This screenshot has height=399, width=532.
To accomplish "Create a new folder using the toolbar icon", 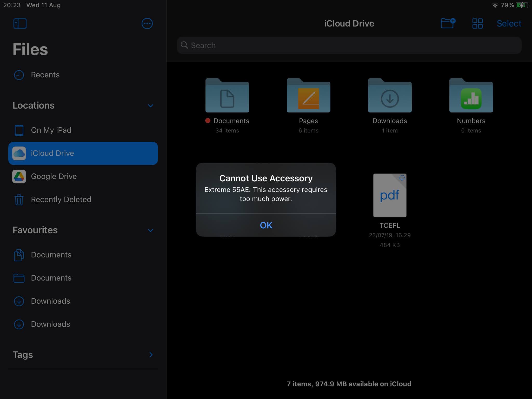I will [448, 23].
